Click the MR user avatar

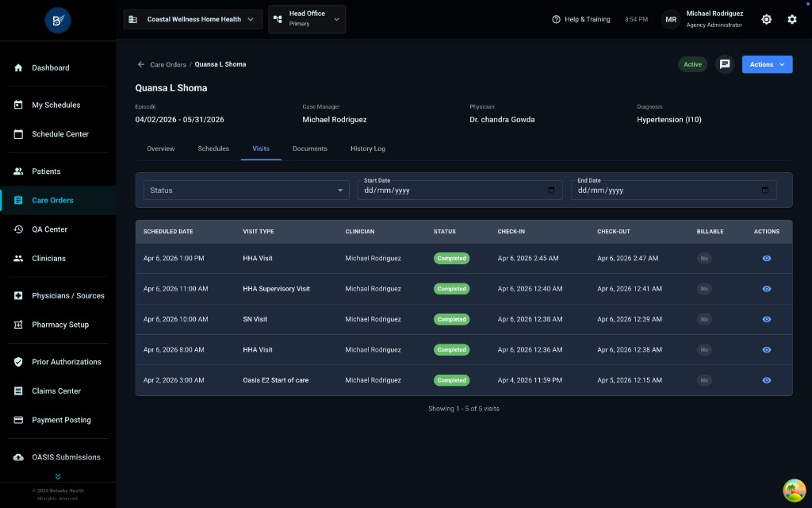click(671, 19)
